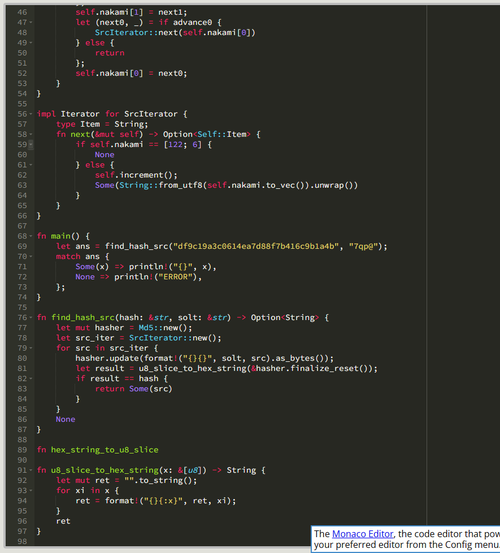Screen dimensions: 500x553
Task: Click "self.nakami[0] = next0;" on line 52
Action: pyautogui.click(x=131, y=73)
